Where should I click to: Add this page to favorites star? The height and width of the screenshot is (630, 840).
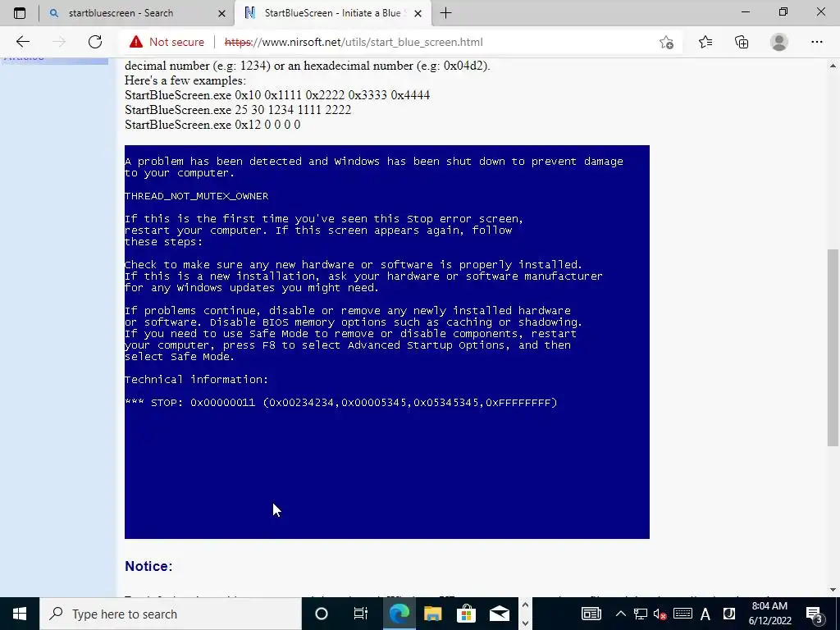click(666, 42)
